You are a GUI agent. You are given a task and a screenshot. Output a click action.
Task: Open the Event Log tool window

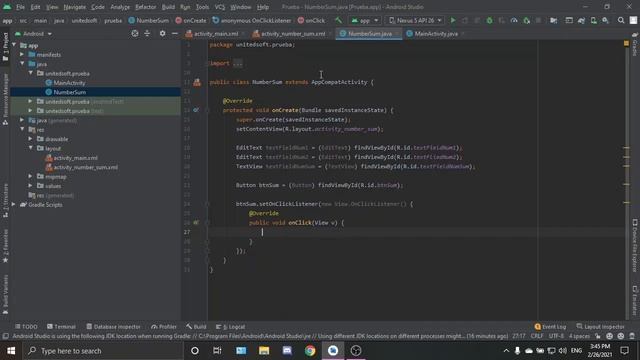(x=550, y=327)
